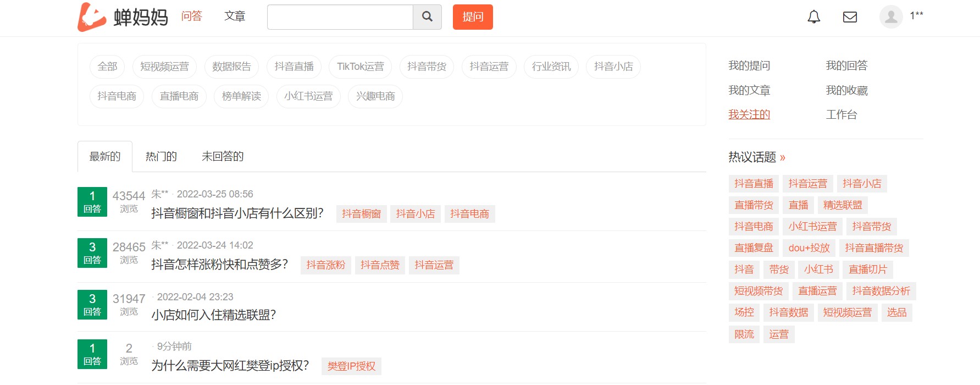Go to the 文章 navigation item
The width and height of the screenshot is (980, 385).
(x=235, y=16)
